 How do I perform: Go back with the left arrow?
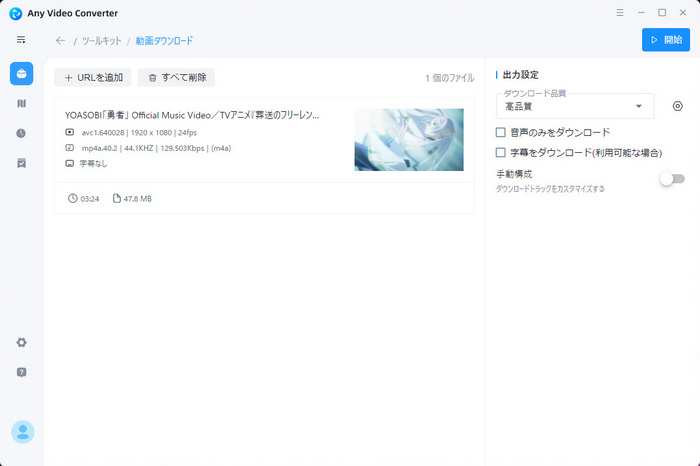click(x=60, y=41)
